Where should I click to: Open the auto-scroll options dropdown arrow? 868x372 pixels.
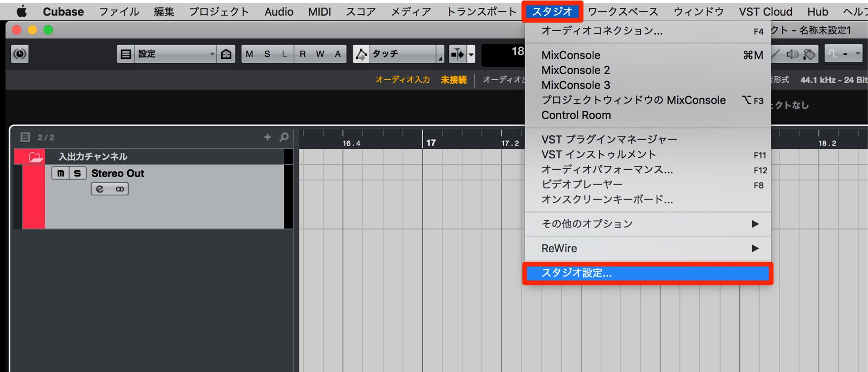coord(471,54)
